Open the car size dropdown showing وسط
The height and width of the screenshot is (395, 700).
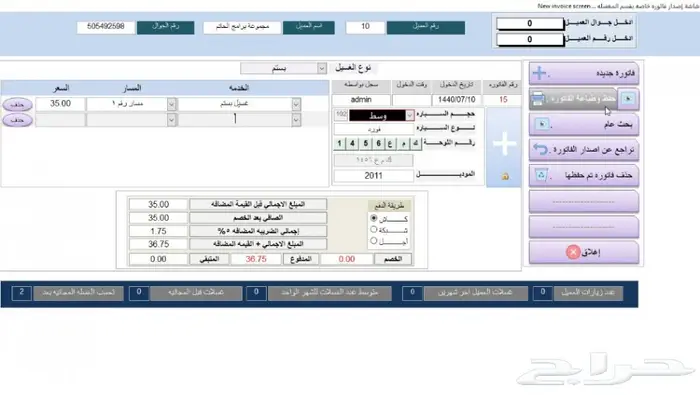(409, 116)
